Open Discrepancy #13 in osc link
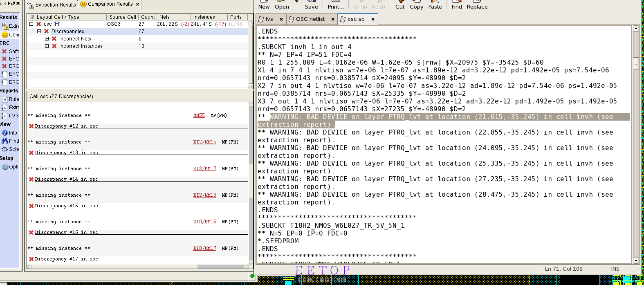The width and height of the screenshot is (644, 285). pos(66,153)
